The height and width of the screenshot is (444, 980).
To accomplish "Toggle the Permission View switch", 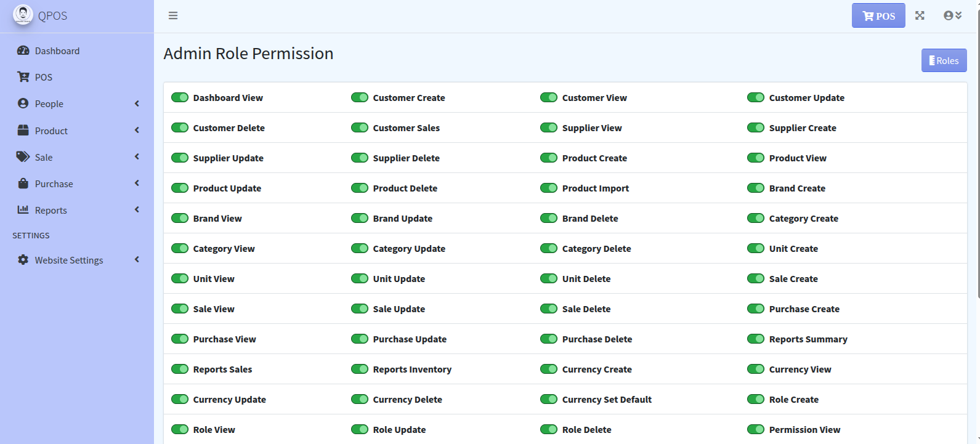I will pos(756,429).
